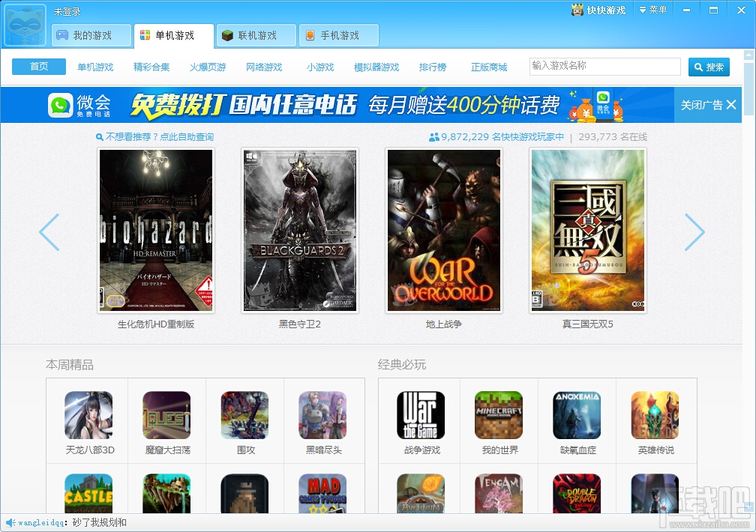The image size is (756, 532).
Task: Open 缺氧血症 Anoxemia icon
Action: pyautogui.click(x=577, y=415)
